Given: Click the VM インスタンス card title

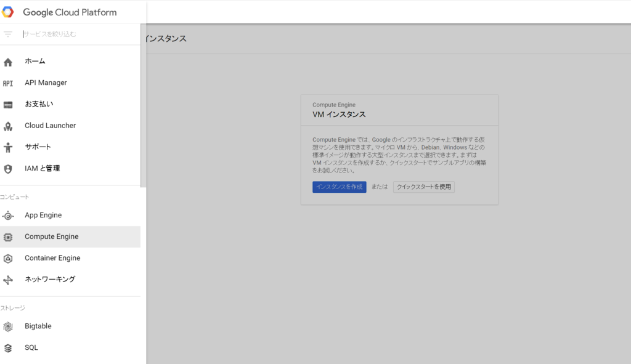Looking at the screenshot, I should [x=339, y=115].
